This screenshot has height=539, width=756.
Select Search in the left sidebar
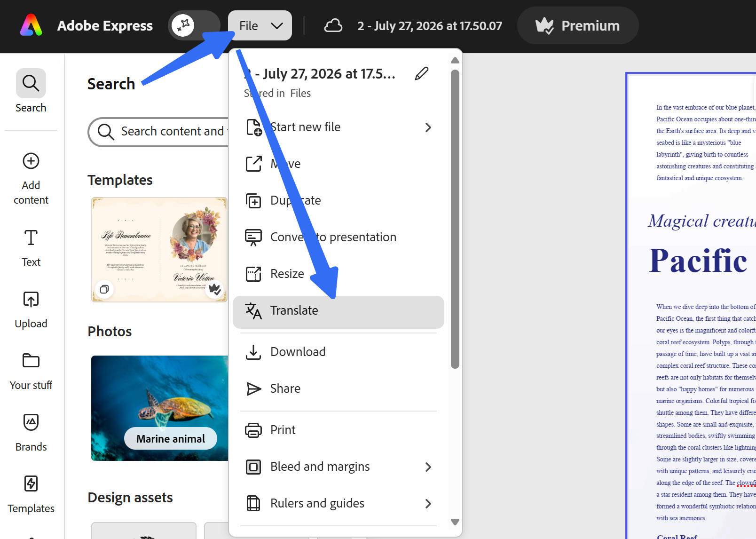31,92
